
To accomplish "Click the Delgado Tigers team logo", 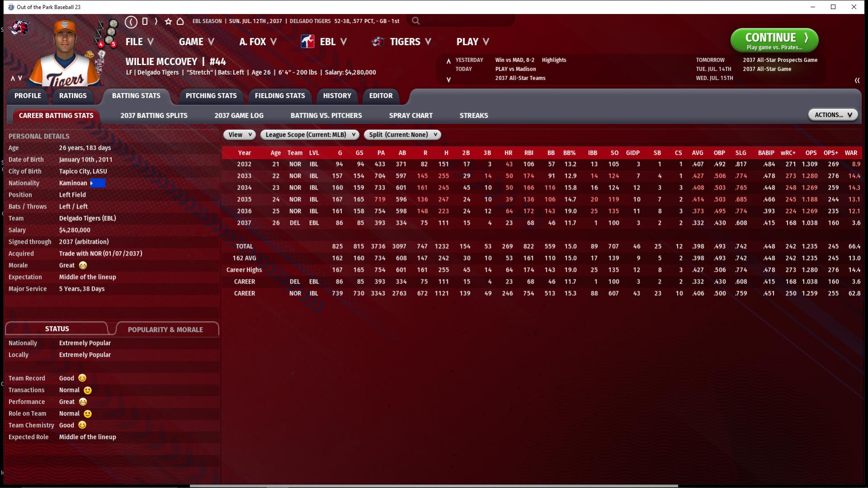I will click(19, 28).
